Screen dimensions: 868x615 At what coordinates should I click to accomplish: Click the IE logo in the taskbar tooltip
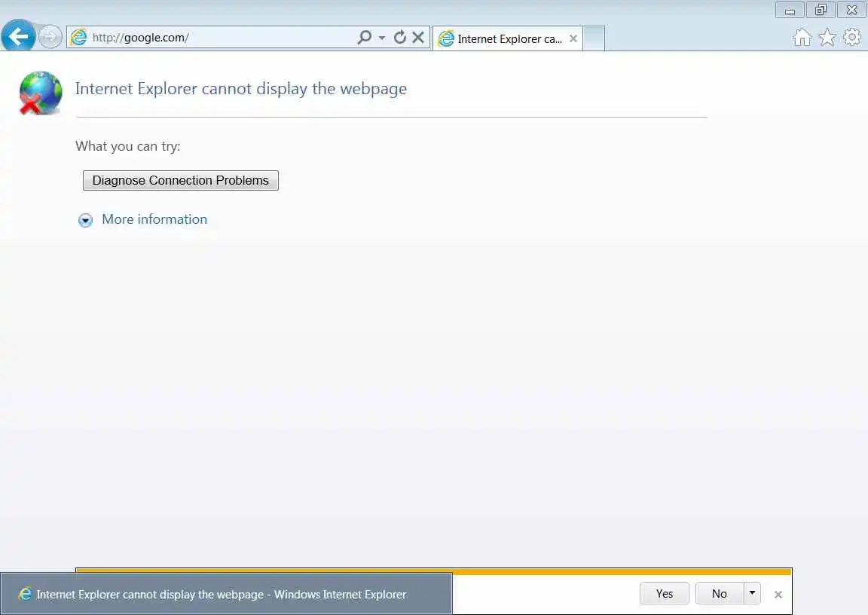[24, 595]
